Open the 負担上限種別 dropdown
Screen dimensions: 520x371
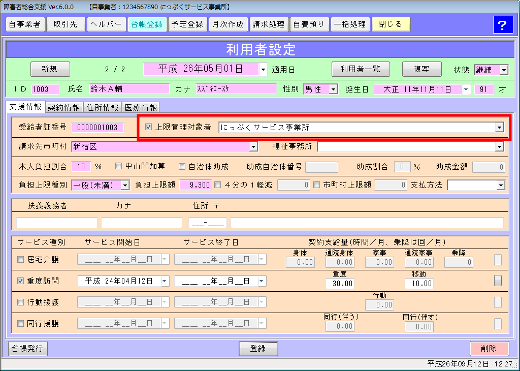pos(125,185)
